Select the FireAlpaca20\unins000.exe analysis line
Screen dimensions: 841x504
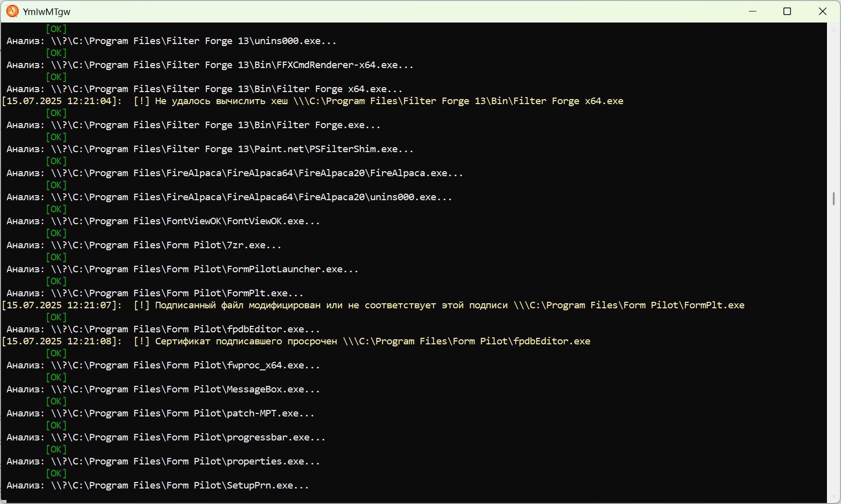pos(229,197)
